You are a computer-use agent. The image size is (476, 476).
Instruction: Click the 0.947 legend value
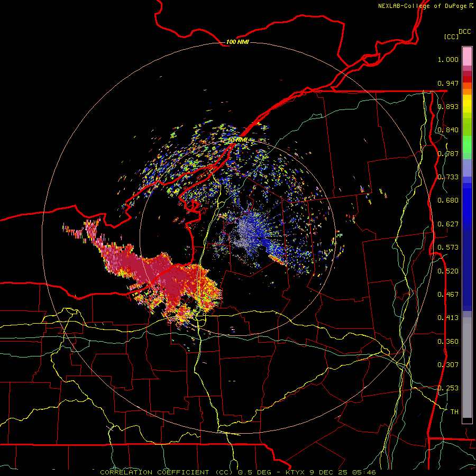[x=448, y=83]
